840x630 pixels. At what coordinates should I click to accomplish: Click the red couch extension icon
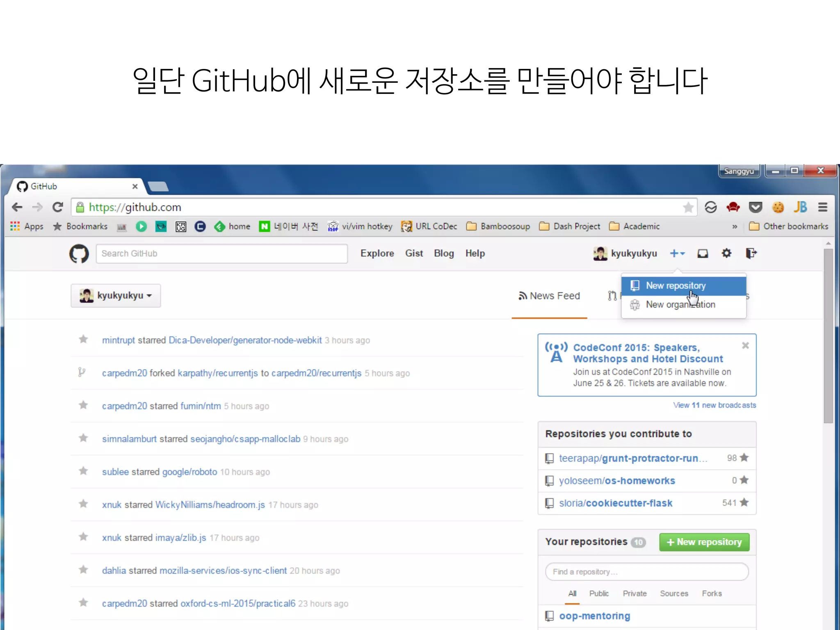point(733,207)
